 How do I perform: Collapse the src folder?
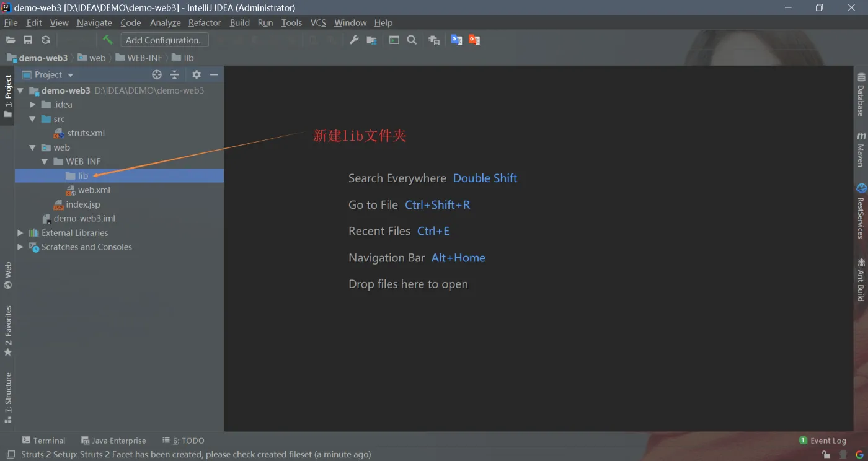click(x=33, y=119)
